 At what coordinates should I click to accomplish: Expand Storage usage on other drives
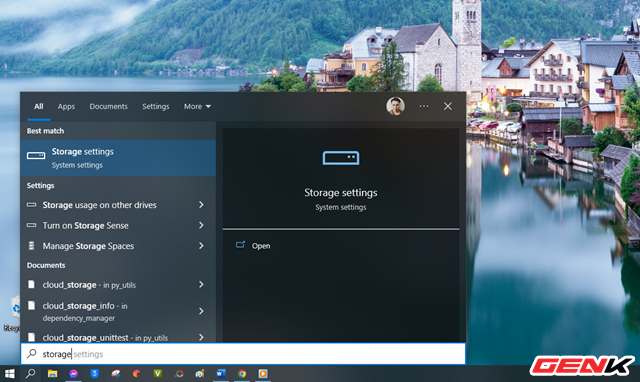click(201, 204)
